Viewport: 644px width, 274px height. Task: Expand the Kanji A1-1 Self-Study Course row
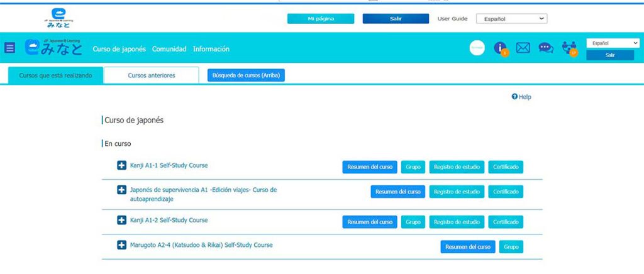(x=122, y=166)
